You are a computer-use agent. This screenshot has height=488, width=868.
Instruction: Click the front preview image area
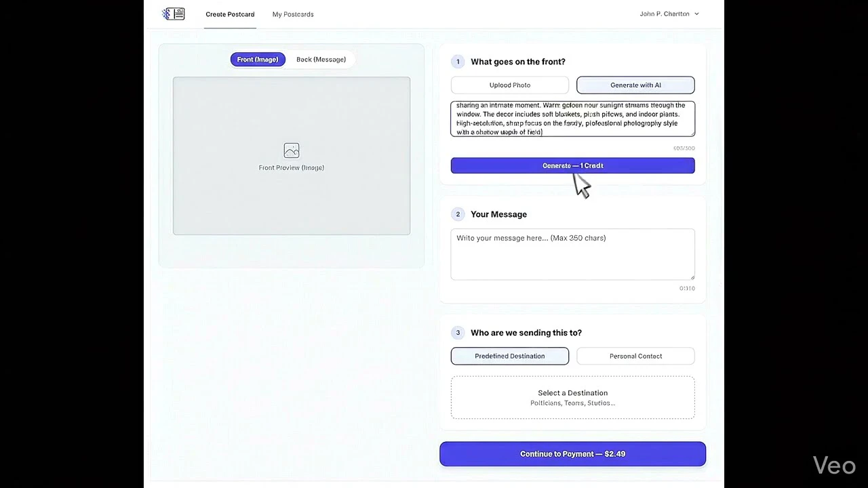click(x=292, y=156)
